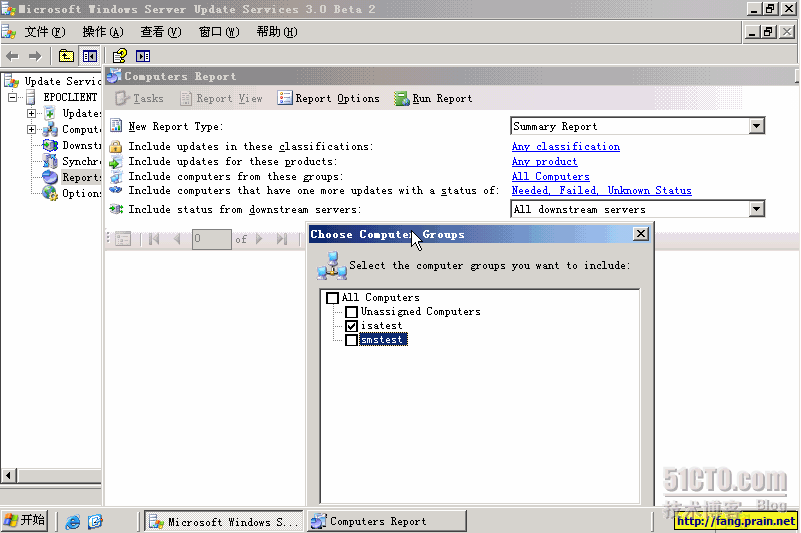Select Unassigned Computers label in list
Image resolution: width=801 pixels, height=533 pixels.
[420, 311]
